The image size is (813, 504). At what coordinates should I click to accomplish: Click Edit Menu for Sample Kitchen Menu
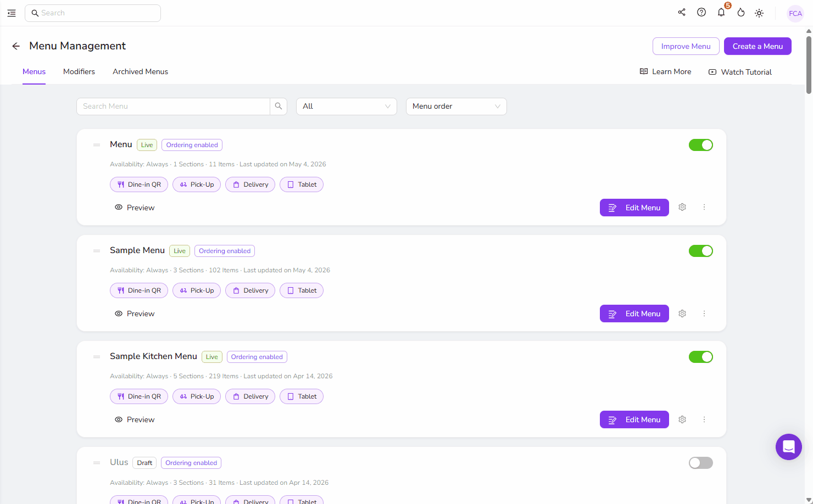(634, 419)
